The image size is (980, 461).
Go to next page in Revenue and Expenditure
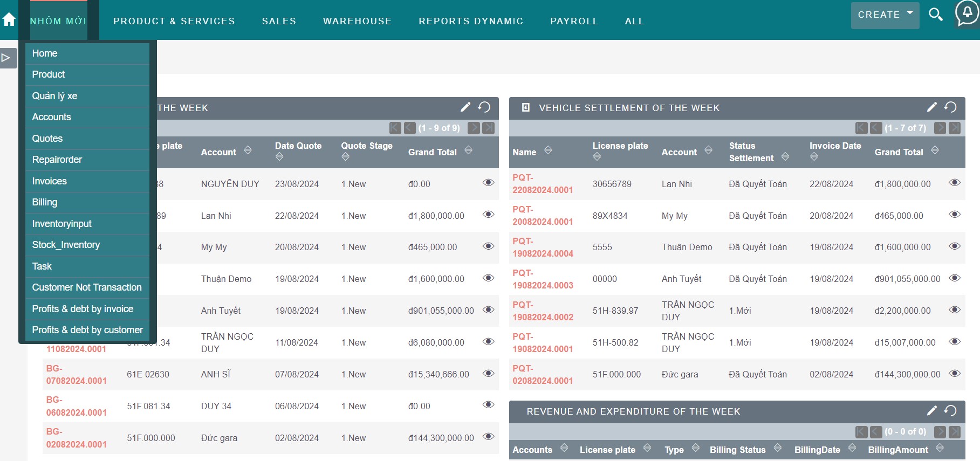coord(940,431)
